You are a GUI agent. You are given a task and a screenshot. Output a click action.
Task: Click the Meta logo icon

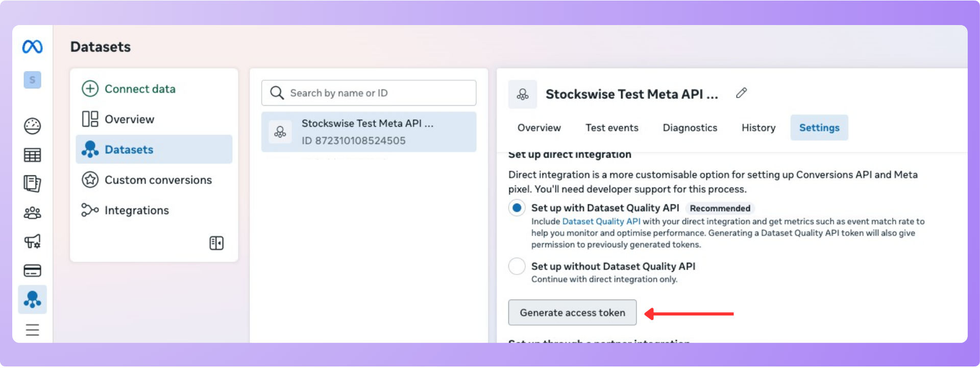(32, 47)
